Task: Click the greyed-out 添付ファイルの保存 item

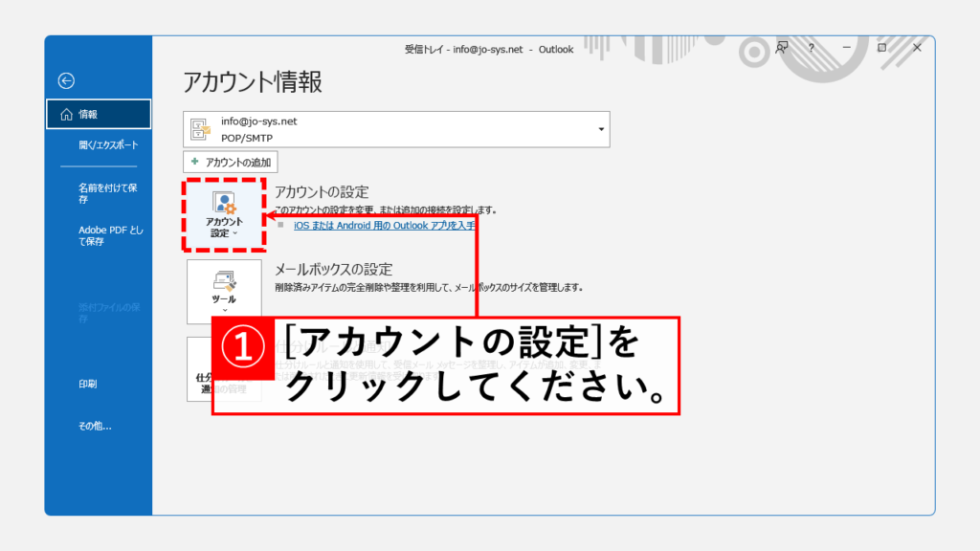Action: click(x=109, y=313)
